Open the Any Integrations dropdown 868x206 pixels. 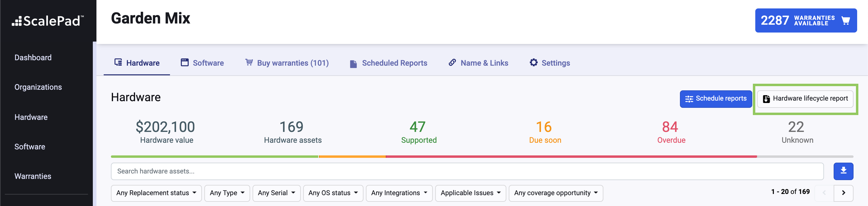point(399,193)
